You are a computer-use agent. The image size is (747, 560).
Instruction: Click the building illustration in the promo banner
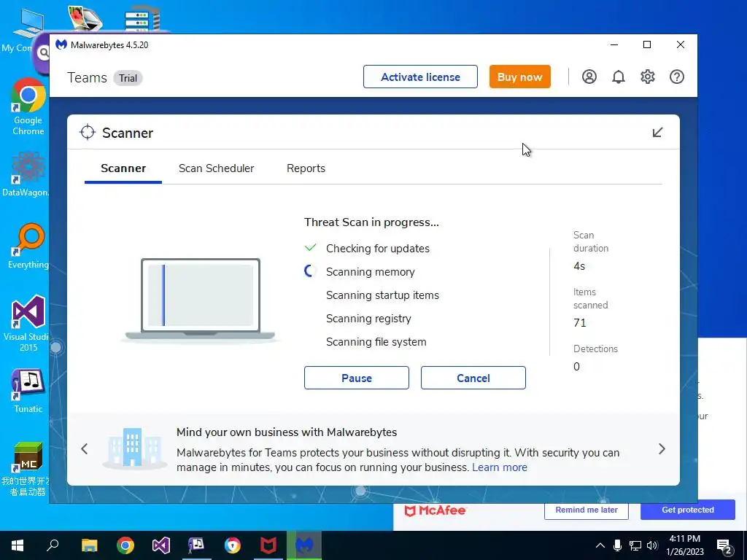[133, 448]
